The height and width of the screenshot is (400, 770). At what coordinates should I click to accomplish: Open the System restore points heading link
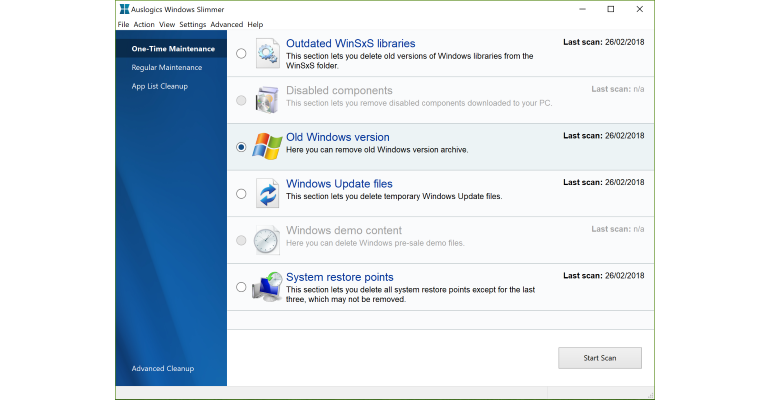click(340, 277)
